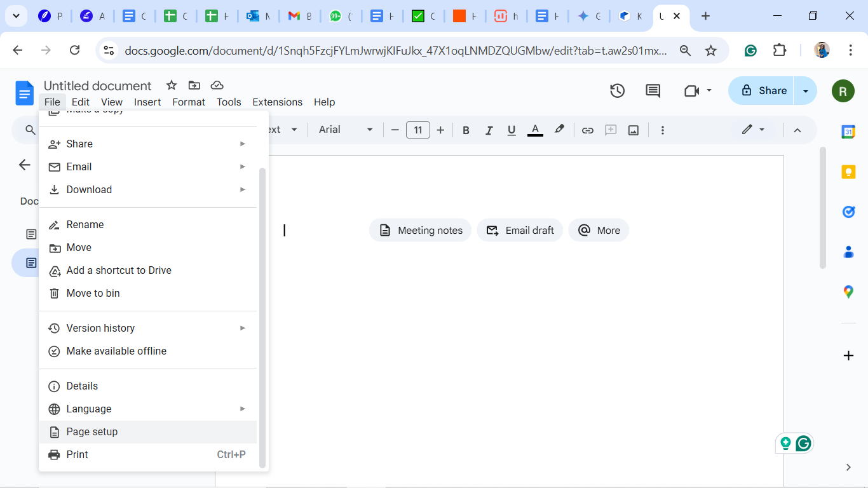Expand the Version history submenu
868x488 pixels.
click(147, 328)
